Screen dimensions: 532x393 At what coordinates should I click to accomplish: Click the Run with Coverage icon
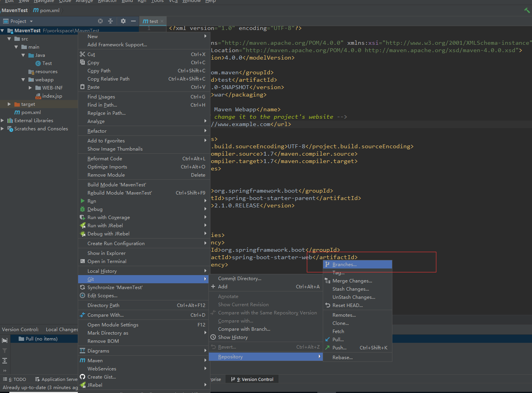tap(82, 217)
